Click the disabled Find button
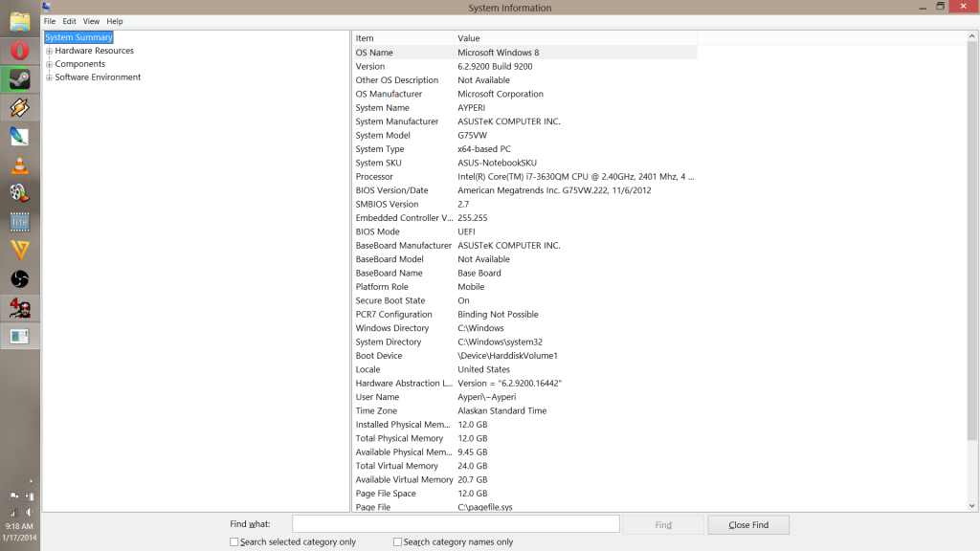The image size is (980, 551). click(x=663, y=525)
